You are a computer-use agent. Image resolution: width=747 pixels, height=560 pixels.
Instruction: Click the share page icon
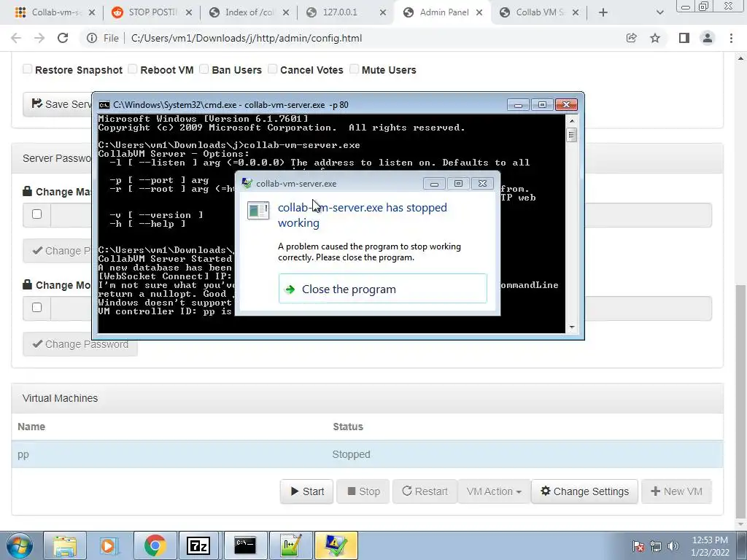point(631,38)
